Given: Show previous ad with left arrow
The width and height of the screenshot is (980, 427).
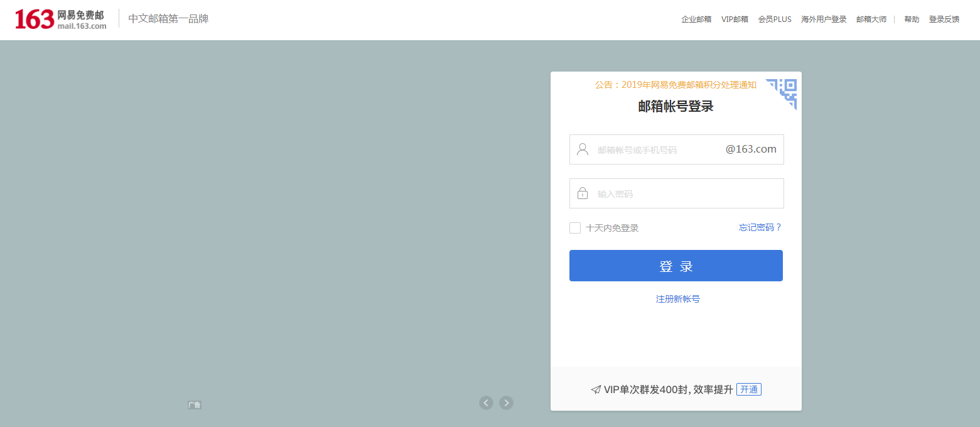Looking at the screenshot, I should pyautogui.click(x=486, y=403).
